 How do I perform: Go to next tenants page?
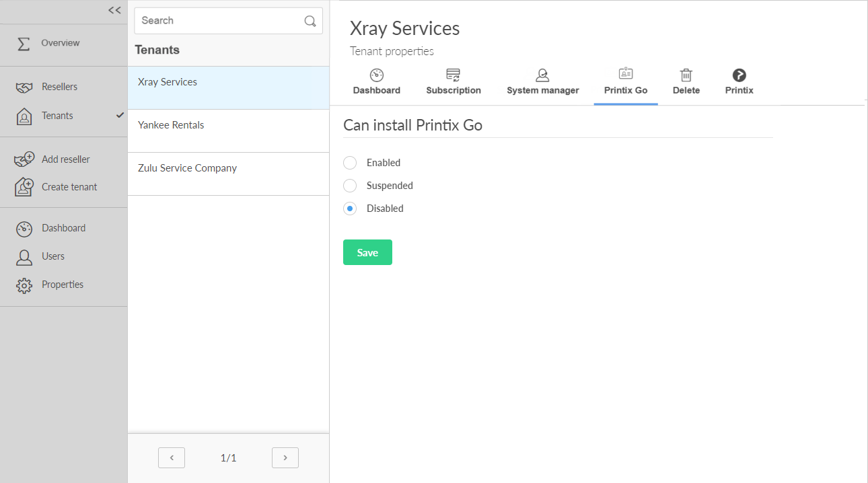coord(285,458)
